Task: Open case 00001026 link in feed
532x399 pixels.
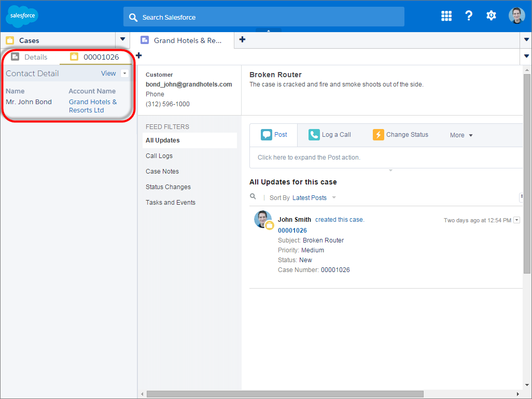Action: tap(292, 231)
